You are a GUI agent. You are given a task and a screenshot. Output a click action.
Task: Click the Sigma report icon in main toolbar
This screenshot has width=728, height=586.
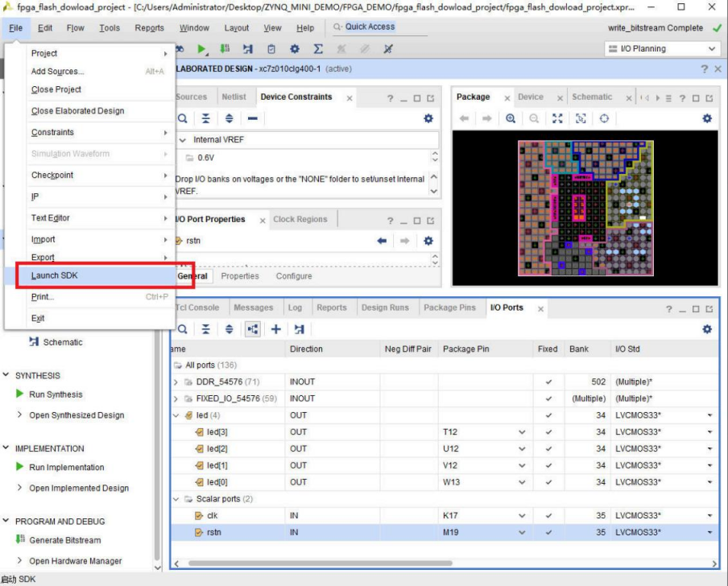(x=318, y=49)
